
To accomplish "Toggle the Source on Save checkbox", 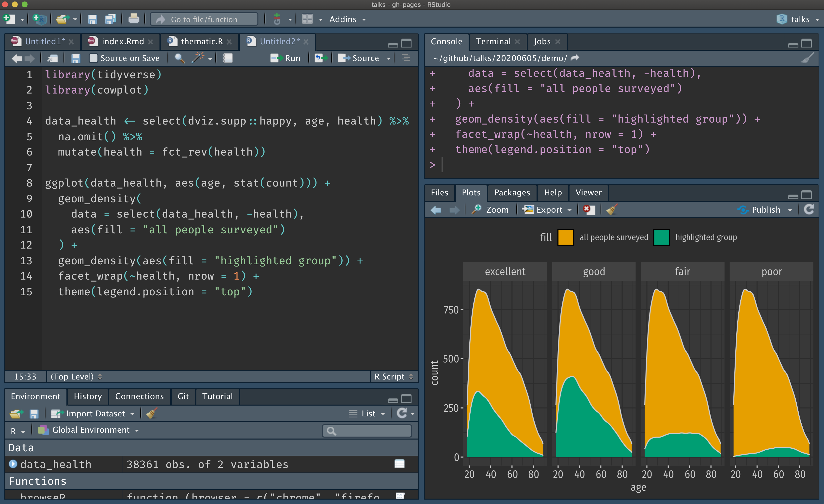I will point(94,58).
